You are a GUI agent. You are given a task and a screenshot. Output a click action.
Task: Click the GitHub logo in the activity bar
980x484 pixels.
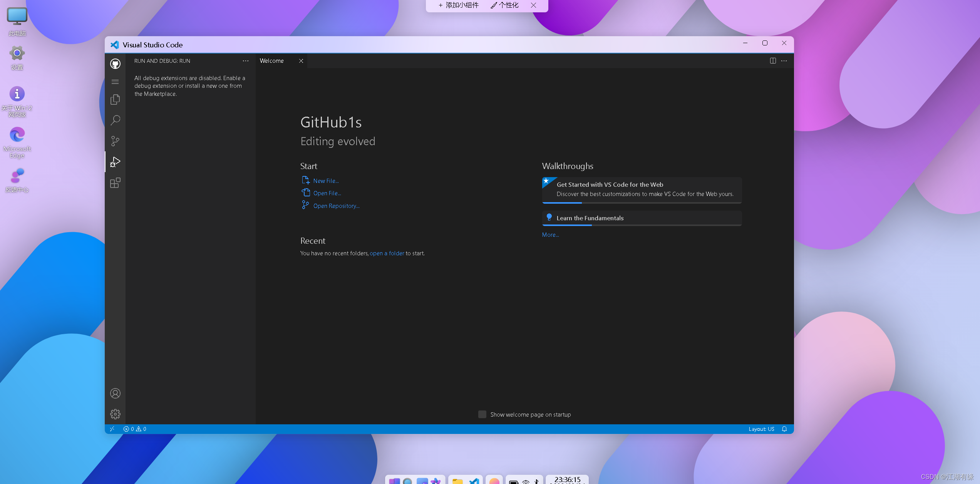[115, 64]
